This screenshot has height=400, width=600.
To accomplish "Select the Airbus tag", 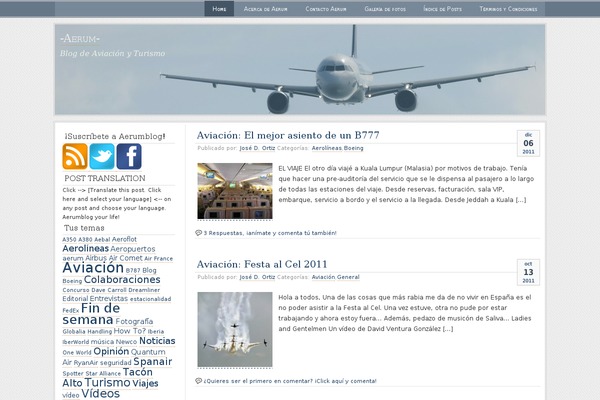I will [96, 258].
